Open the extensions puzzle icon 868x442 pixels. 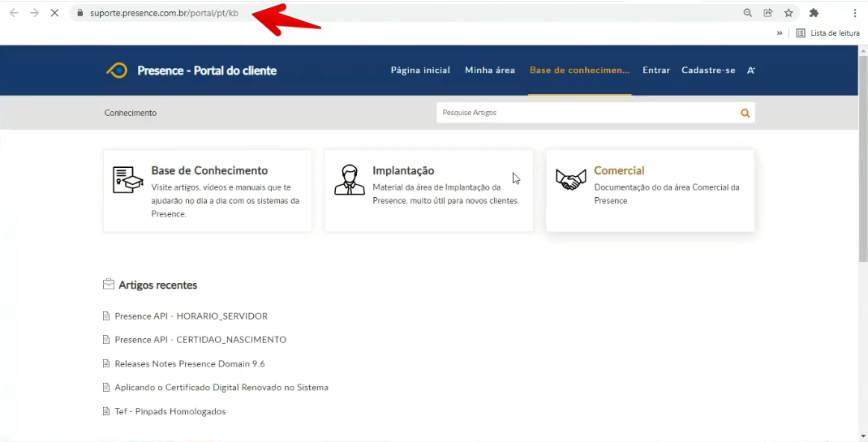814,13
